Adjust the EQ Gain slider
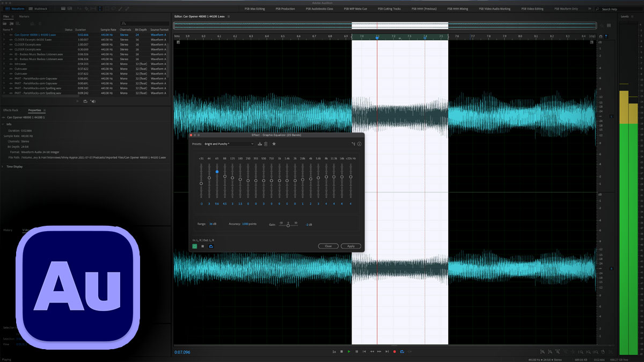This screenshot has height=362, width=644. [x=288, y=226]
